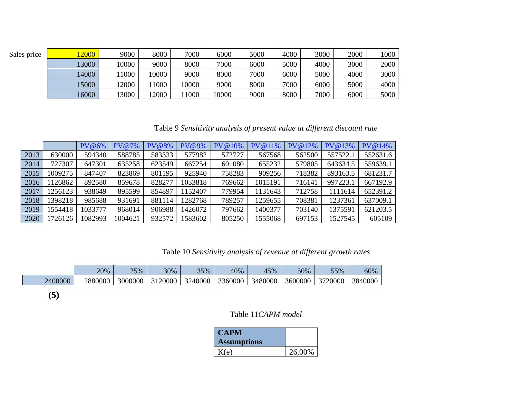Viewport: 532px width, 411px height.
Task: Select the cell containing 1082993
Action: pyautogui.click(x=93, y=218)
